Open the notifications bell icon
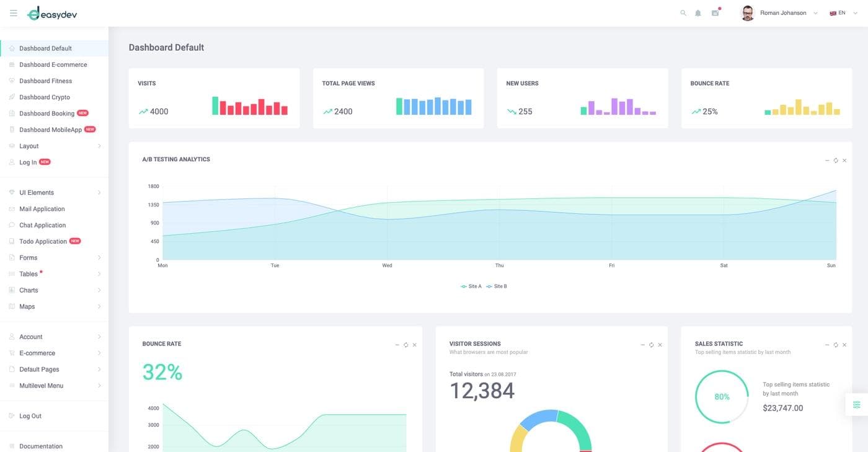868x452 pixels. tap(698, 13)
